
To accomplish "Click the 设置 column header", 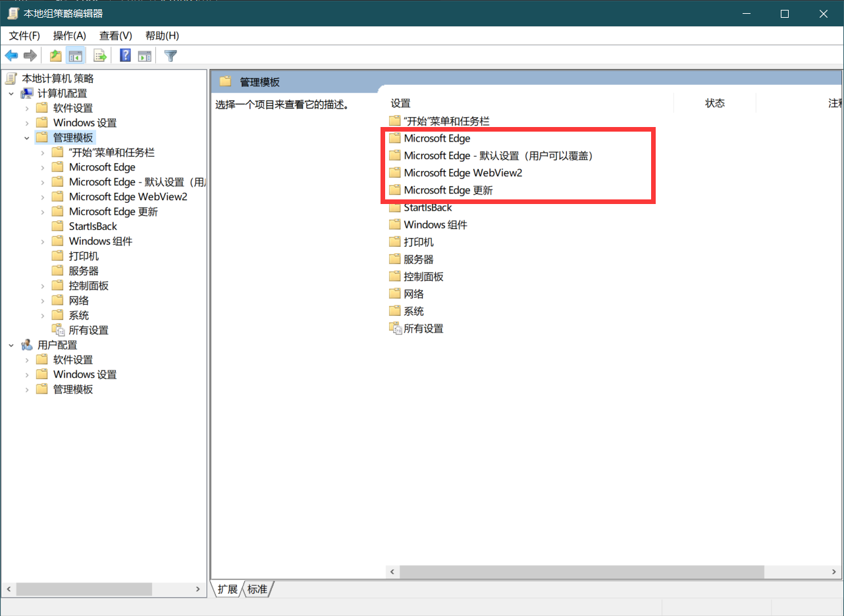I will pos(400,103).
